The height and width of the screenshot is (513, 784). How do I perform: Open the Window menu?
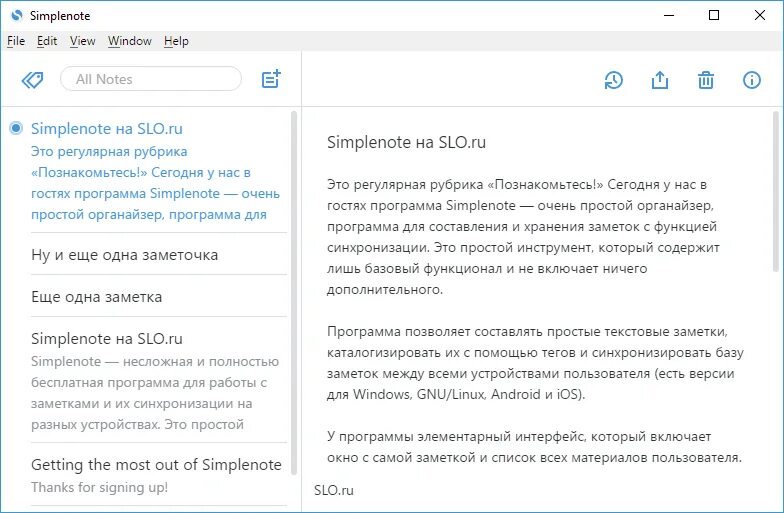click(x=130, y=41)
